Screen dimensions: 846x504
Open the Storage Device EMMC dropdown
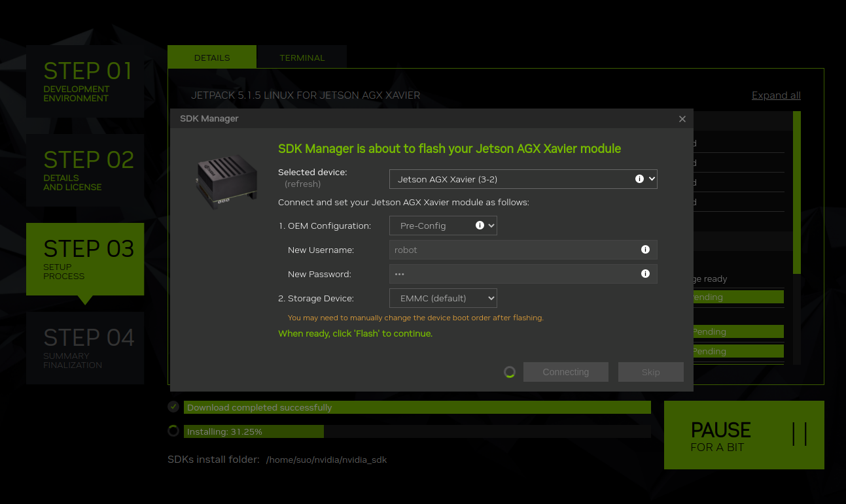(443, 298)
